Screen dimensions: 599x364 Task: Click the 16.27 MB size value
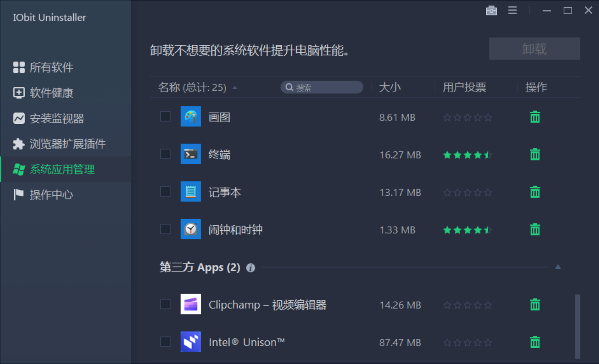(400, 155)
